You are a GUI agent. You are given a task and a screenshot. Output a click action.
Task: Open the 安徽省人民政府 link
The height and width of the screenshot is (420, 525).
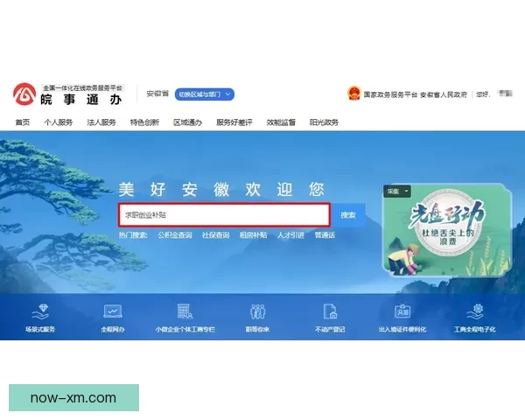point(444,94)
